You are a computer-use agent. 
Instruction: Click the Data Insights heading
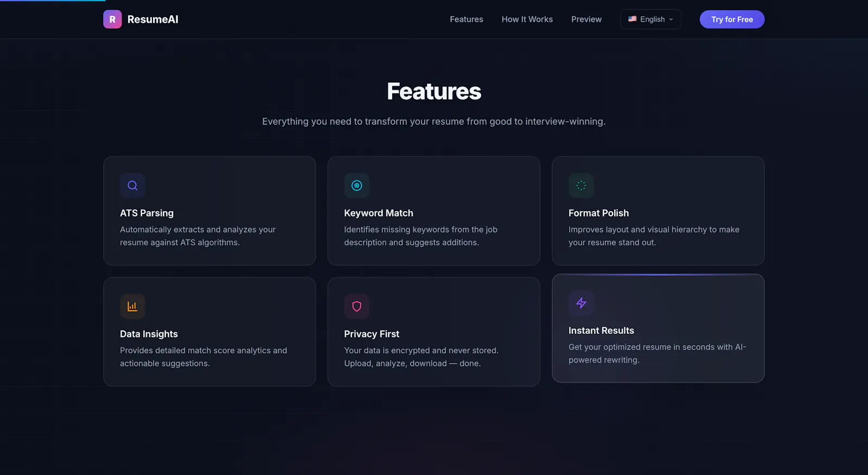click(149, 334)
